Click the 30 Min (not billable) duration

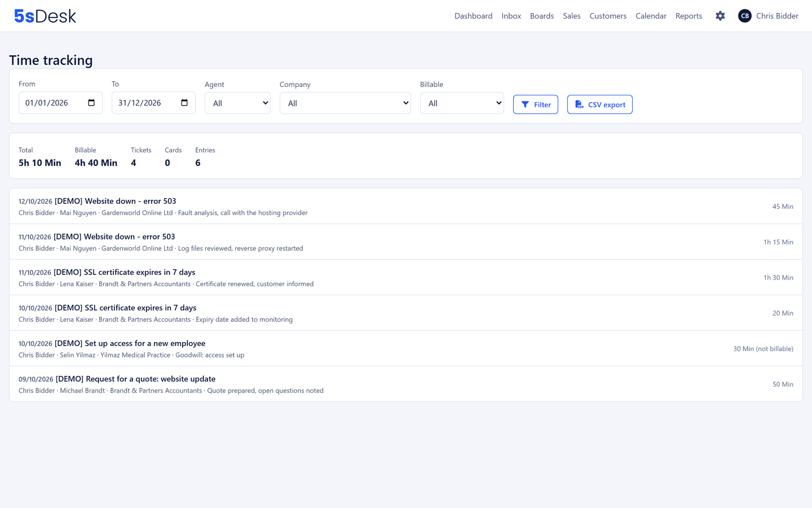coord(763,349)
